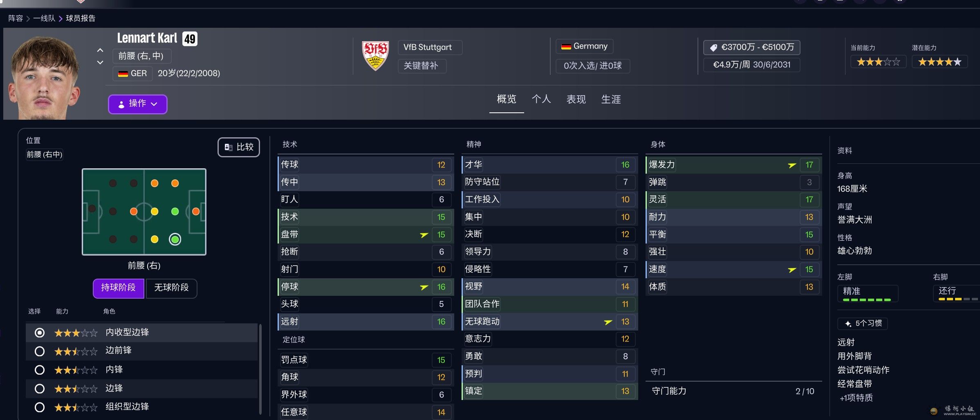Switch to 无球阶段 phase
The image size is (980, 420).
pyautogui.click(x=171, y=288)
